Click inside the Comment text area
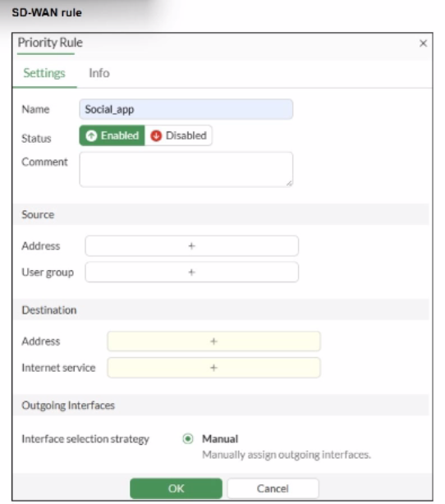Screen dimensions: 445x504 pos(186,169)
